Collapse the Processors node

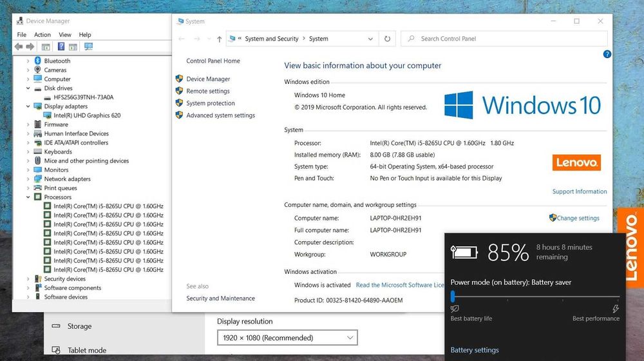28,197
